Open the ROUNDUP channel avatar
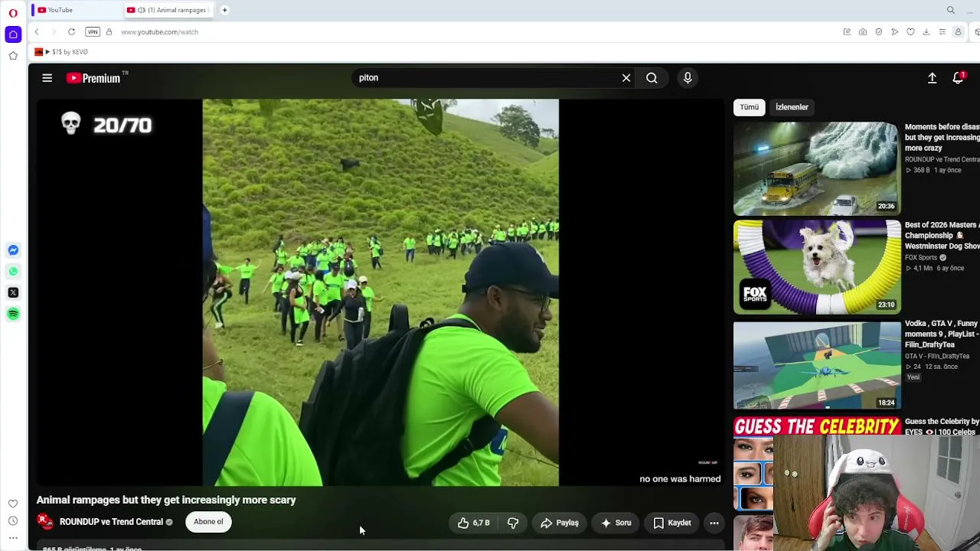Screen dimensions: 980x551 pos(46,522)
